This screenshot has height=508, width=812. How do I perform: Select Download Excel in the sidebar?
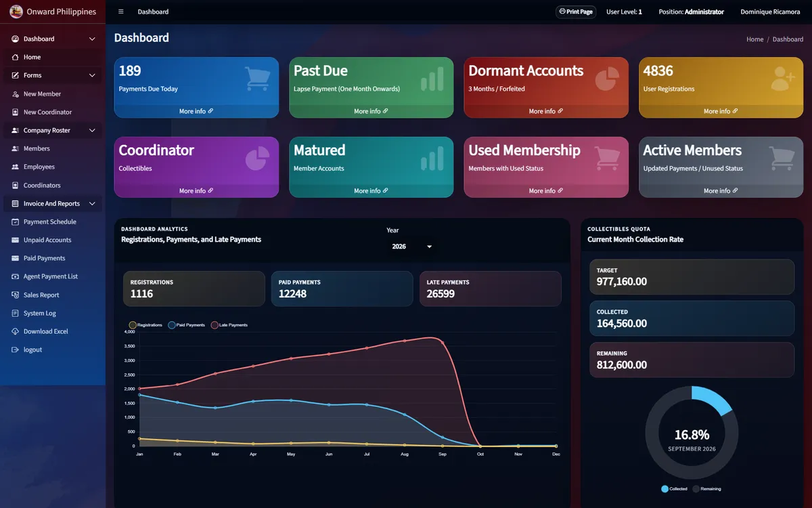53,331
